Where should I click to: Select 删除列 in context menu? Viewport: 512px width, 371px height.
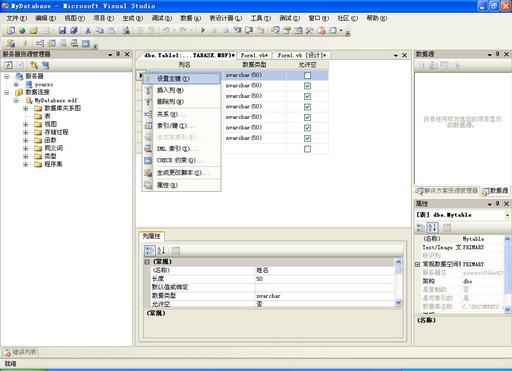coord(181,102)
